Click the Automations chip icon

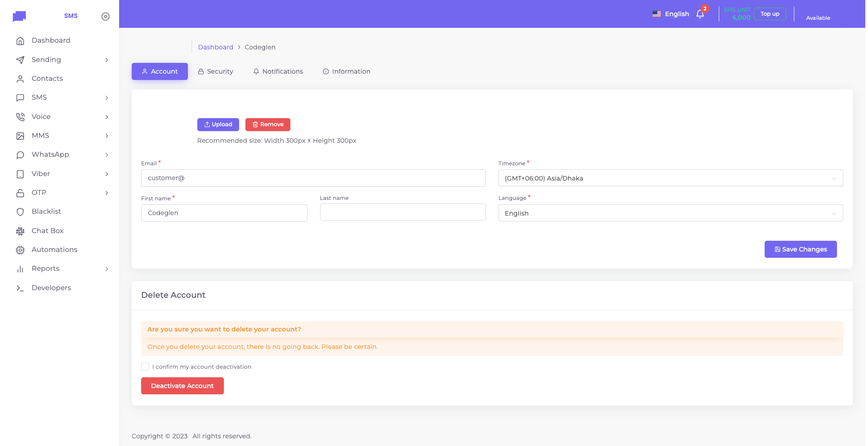[x=20, y=250]
